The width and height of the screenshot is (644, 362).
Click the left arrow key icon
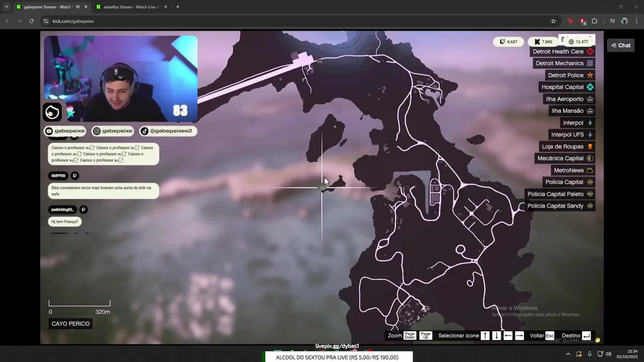coord(508,335)
